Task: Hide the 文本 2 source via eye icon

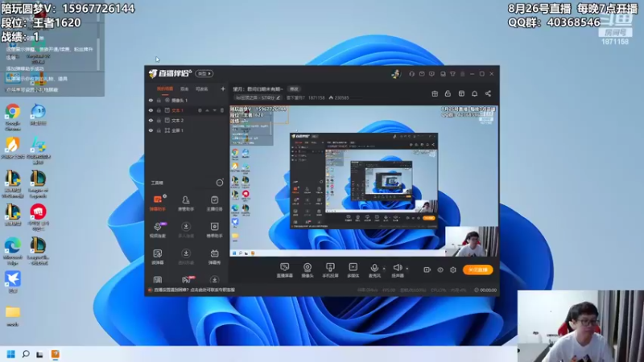Action: point(151,120)
